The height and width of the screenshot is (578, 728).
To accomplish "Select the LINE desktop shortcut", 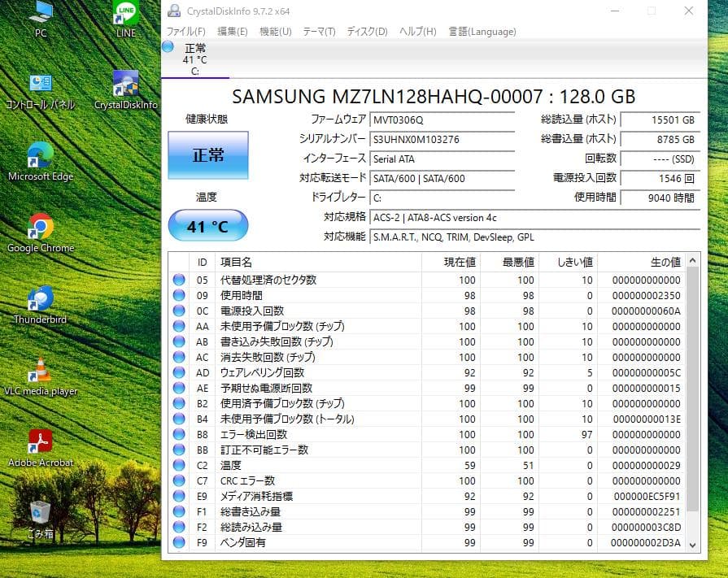I will 126,19.
